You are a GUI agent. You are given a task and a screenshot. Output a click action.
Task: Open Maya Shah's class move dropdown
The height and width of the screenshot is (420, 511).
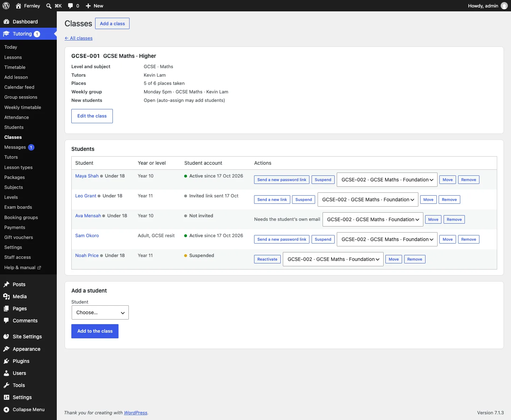[x=387, y=180]
